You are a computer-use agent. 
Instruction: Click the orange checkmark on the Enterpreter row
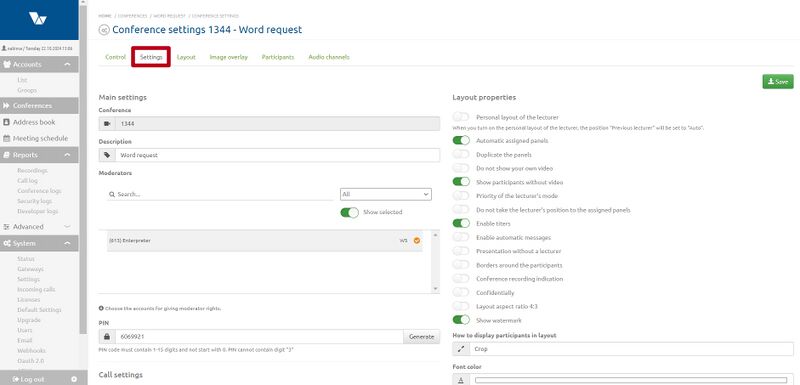click(x=417, y=240)
